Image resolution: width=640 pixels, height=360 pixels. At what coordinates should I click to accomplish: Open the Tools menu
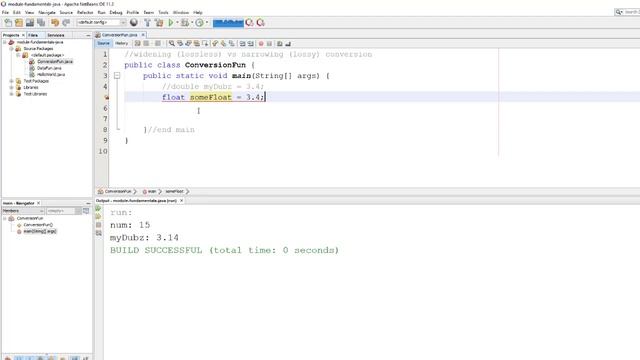163,13
